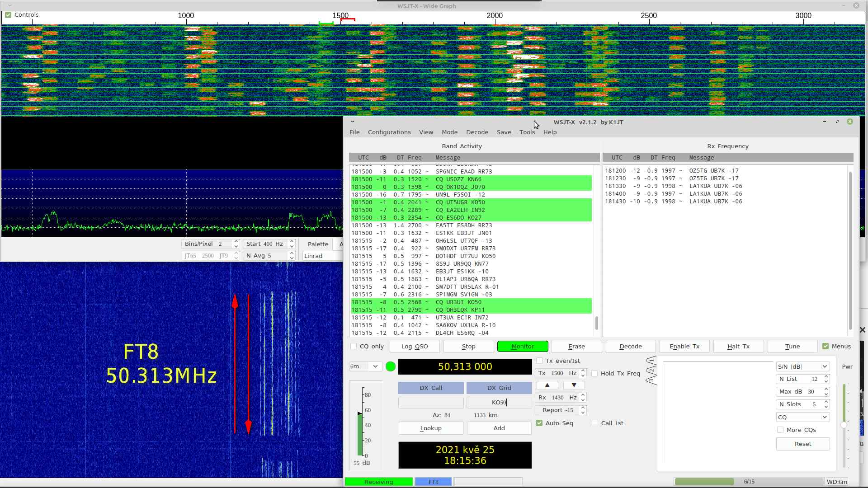Open the Configurations menu
The image size is (868, 488).
[389, 132]
